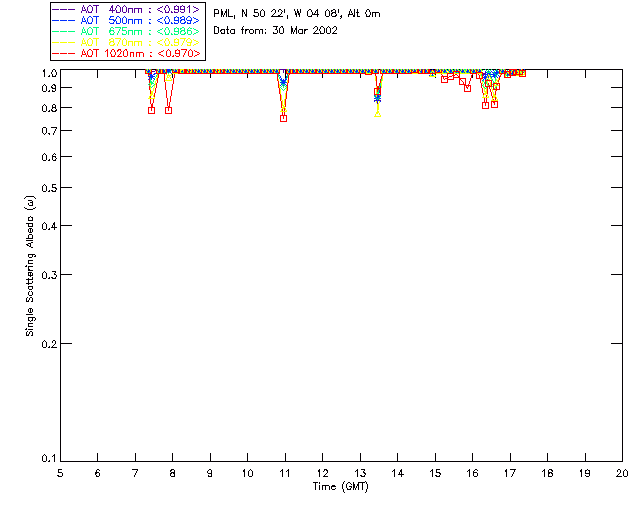Click the AOT 500nm legend entry
640x512 pixels.
coord(126,20)
